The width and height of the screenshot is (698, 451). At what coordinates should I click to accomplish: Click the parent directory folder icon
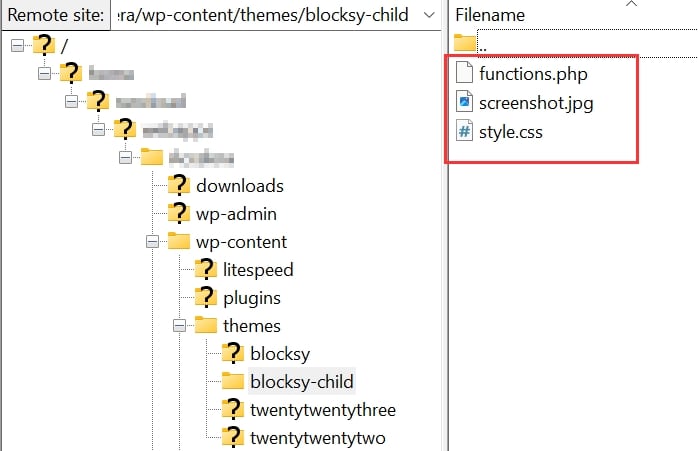coord(464,43)
